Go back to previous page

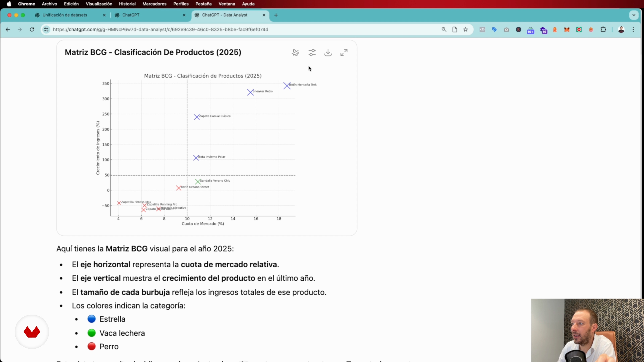pyautogui.click(x=8, y=29)
